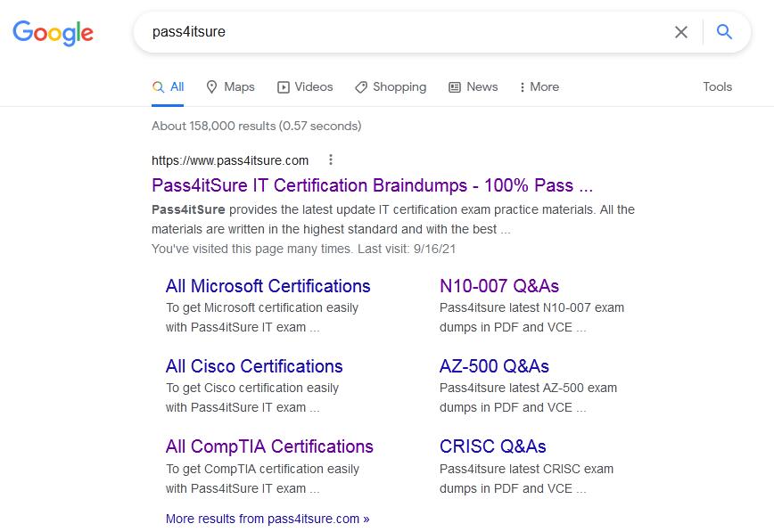The image size is (774, 532).
Task: Click snippet 'Pass4itsure latest N10-007 exam'
Action: pyautogui.click(x=531, y=308)
